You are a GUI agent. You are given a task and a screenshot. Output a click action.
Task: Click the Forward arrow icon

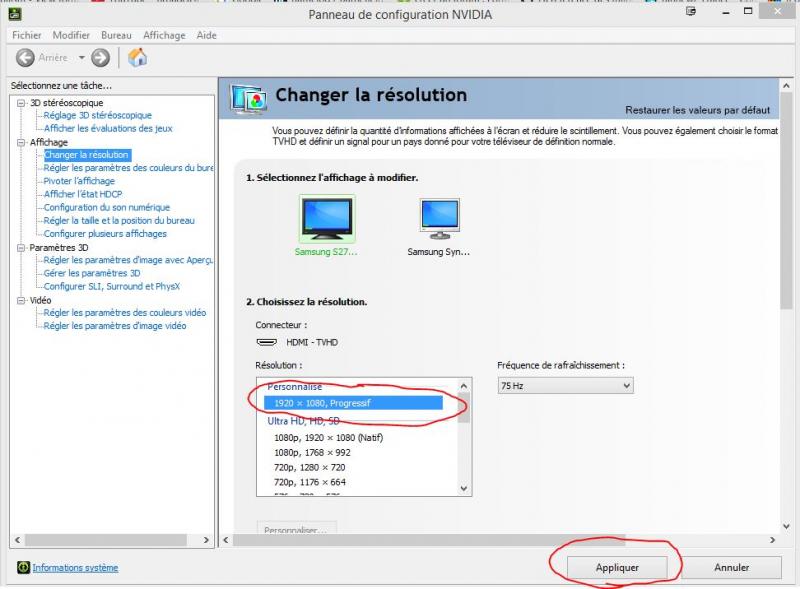coord(100,58)
